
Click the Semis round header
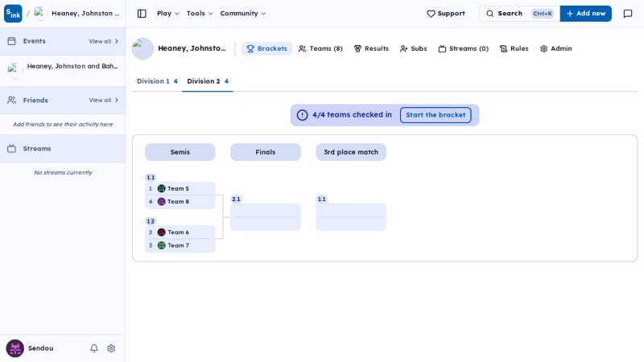click(180, 152)
